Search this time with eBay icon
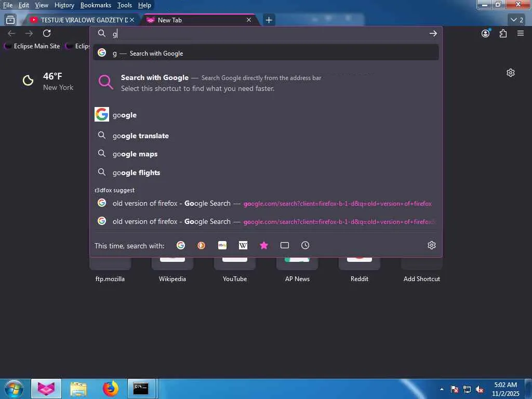 (x=222, y=245)
